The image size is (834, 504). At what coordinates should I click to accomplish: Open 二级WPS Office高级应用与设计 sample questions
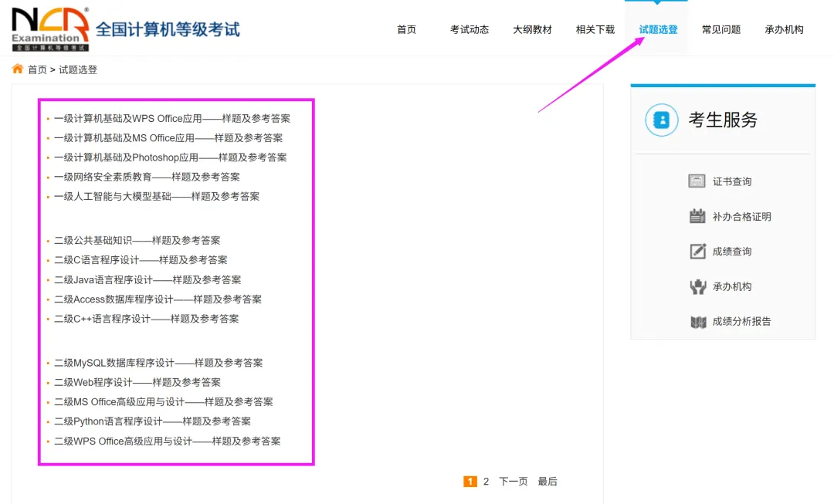[167, 441]
